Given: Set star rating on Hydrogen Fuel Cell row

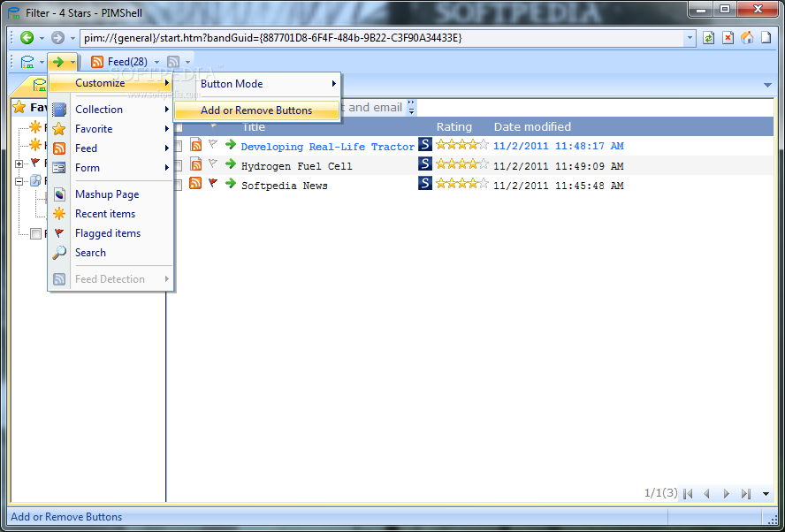Looking at the screenshot, I should (x=461, y=164).
